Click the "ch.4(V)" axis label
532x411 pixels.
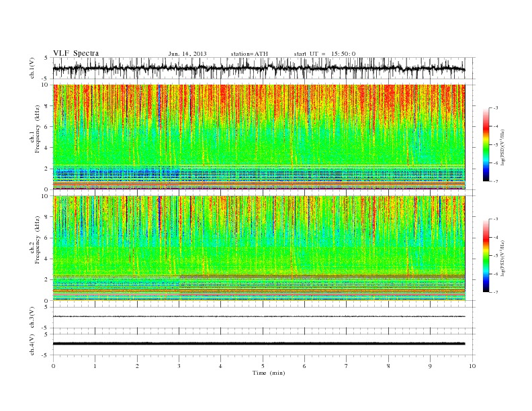(x=32, y=345)
